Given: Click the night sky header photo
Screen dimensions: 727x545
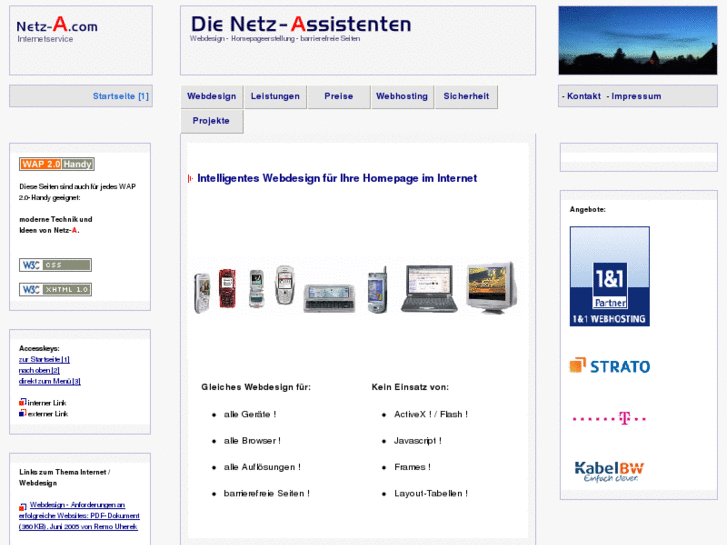Looking at the screenshot, I should (638, 40).
